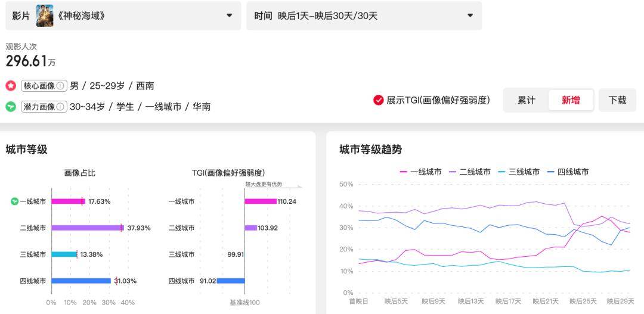Click the 城市等级 panel title

click(x=27, y=150)
